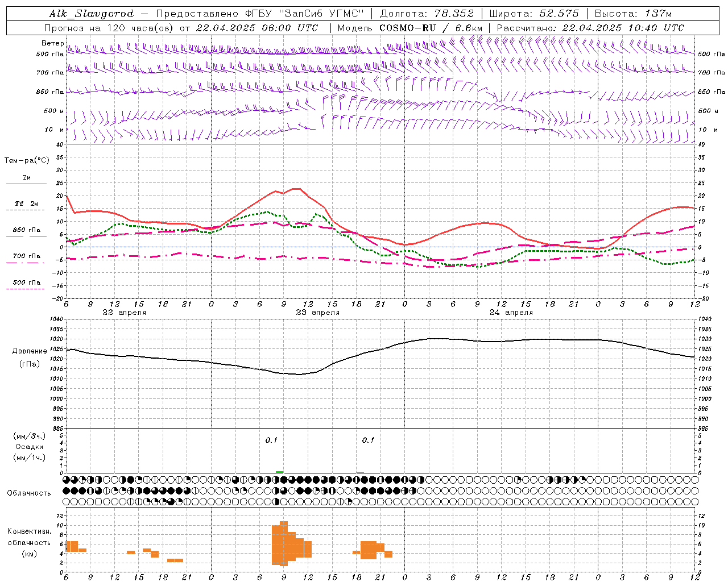Click the 'Рассчитано: 22.04.2025 10:40 UTC' text

590,28
